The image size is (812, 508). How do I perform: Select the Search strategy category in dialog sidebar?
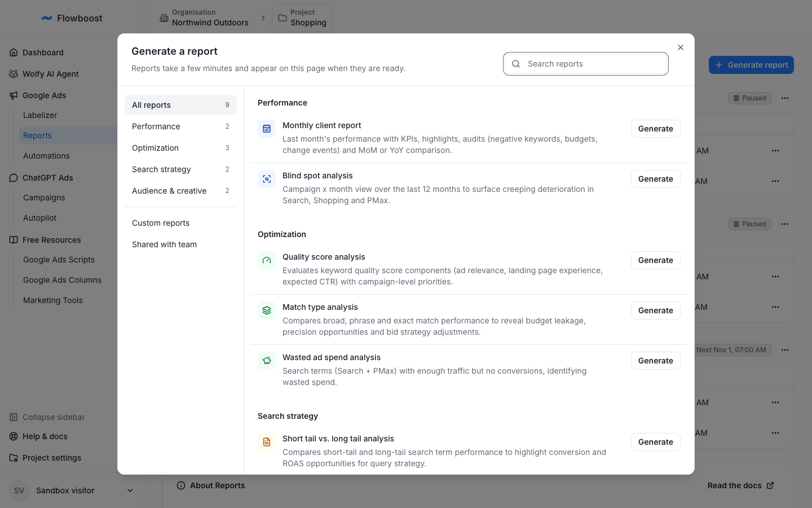[180, 169]
